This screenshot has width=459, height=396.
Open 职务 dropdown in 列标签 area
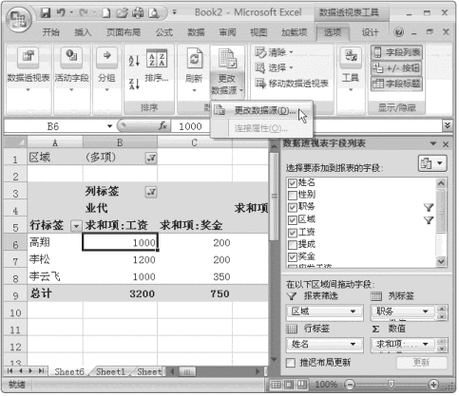coord(425,312)
